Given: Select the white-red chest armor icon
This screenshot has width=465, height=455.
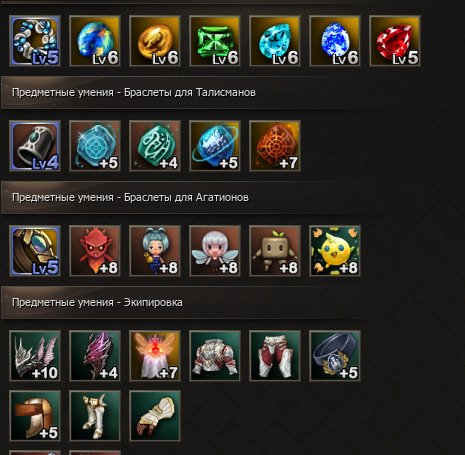Looking at the screenshot, I should tap(215, 356).
